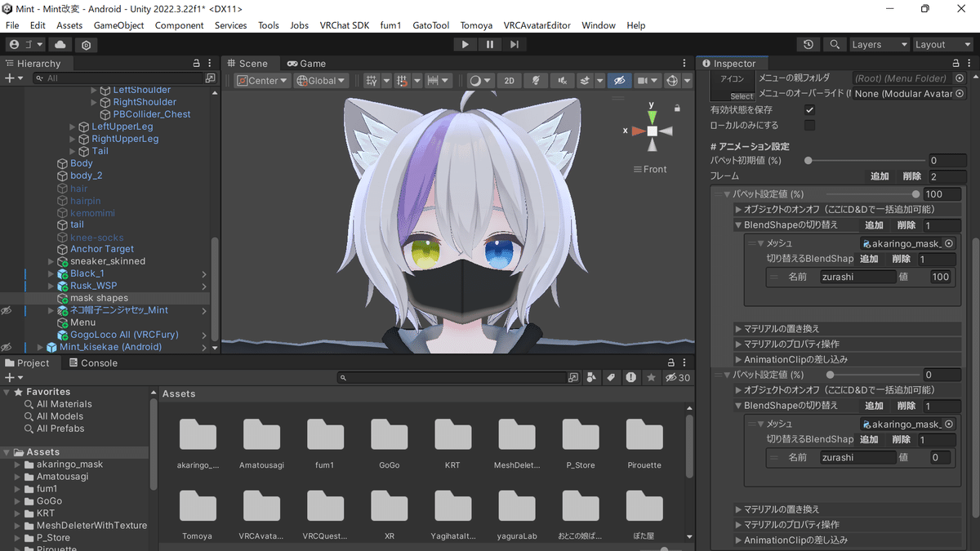The width and height of the screenshot is (980, 551).
Task: Open the Unity Version Control button
Action: click(87, 45)
